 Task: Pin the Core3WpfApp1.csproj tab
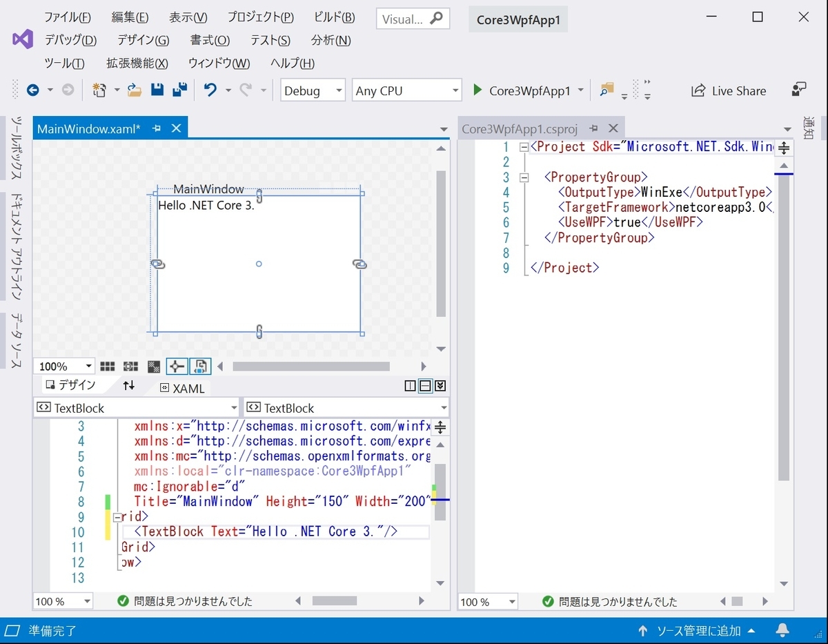pyautogui.click(x=593, y=129)
